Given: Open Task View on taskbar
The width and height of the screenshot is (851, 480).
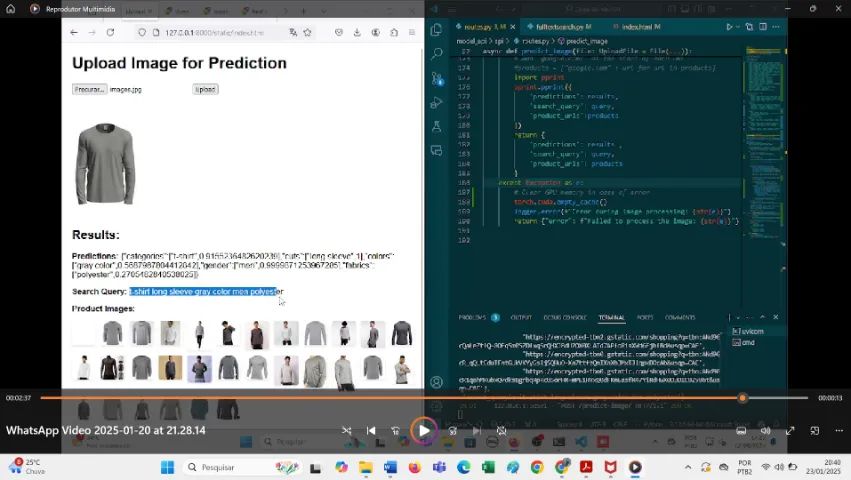Looking at the screenshot, I should [x=315, y=467].
